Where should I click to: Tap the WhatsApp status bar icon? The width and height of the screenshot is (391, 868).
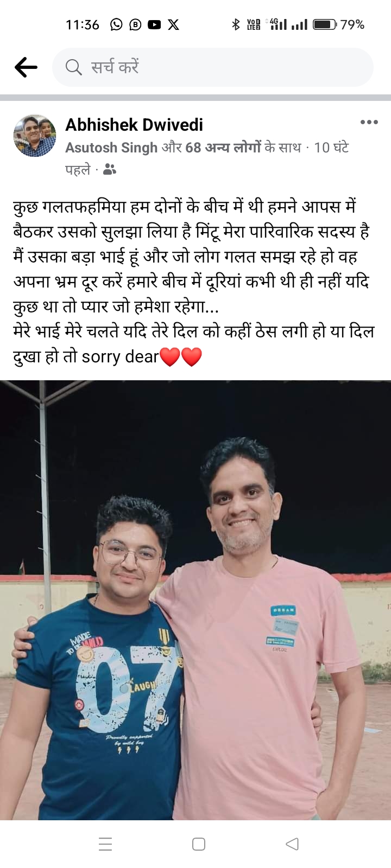click(x=116, y=24)
